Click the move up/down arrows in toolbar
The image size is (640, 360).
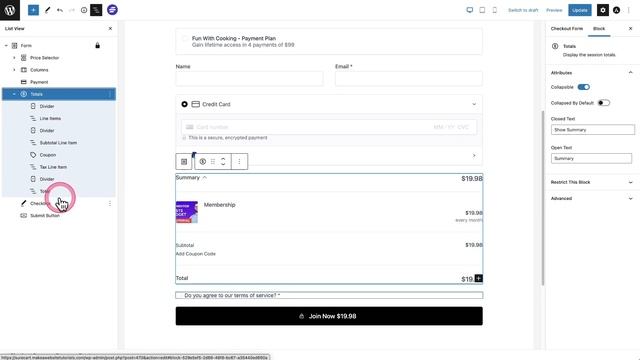click(x=223, y=162)
